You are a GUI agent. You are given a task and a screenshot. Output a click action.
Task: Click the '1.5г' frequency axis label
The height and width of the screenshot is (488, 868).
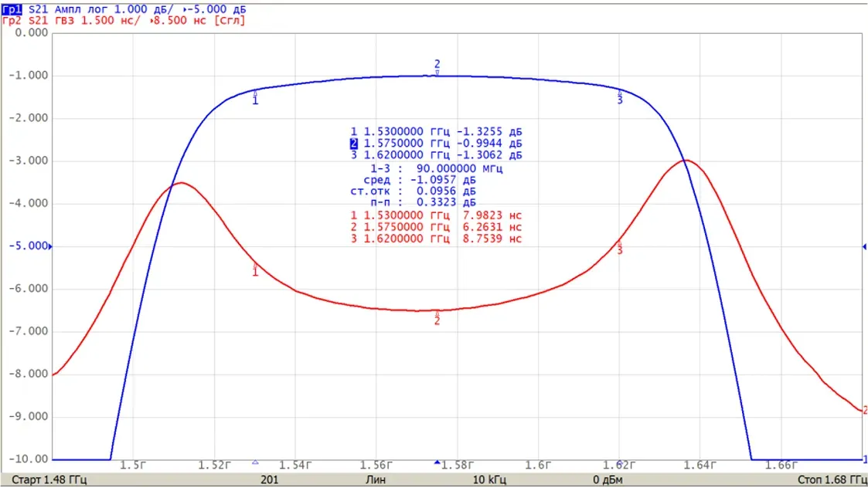pos(134,466)
